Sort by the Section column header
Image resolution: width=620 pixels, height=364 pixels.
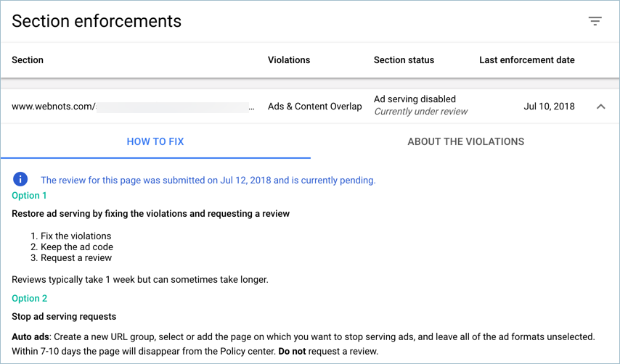pyautogui.click(x=28, y=60)
